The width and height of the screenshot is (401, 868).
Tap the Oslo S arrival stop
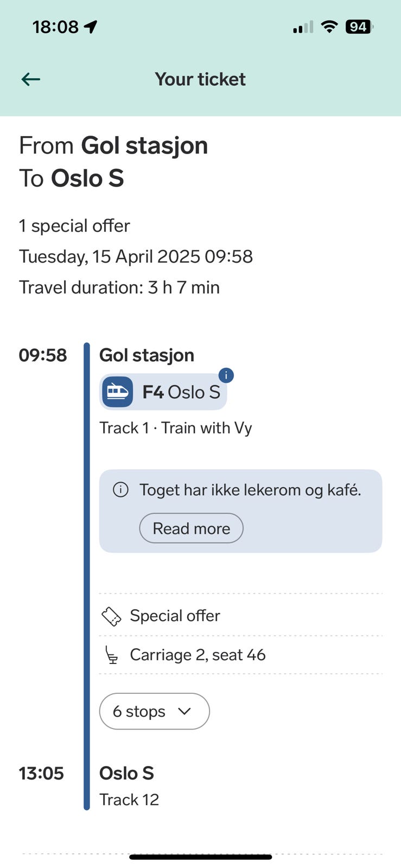[x=126, y=773]
